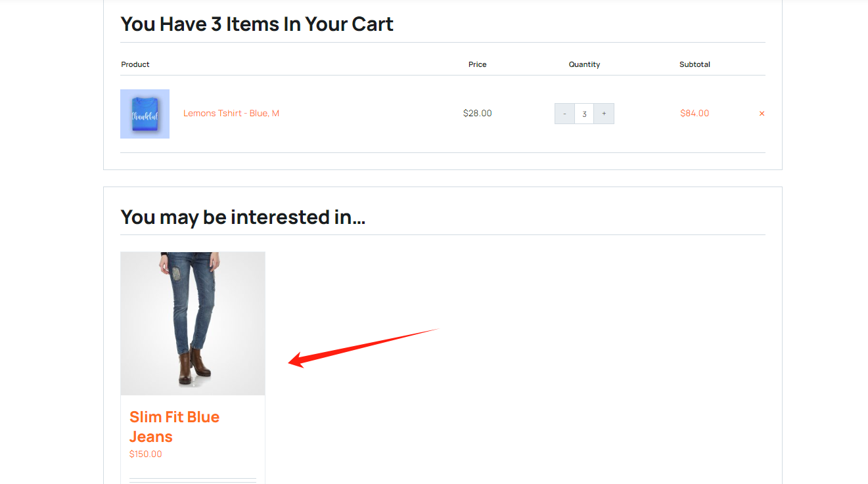Click the plus icon to increase quantity
868x484 pixels.
pos(604,113)
